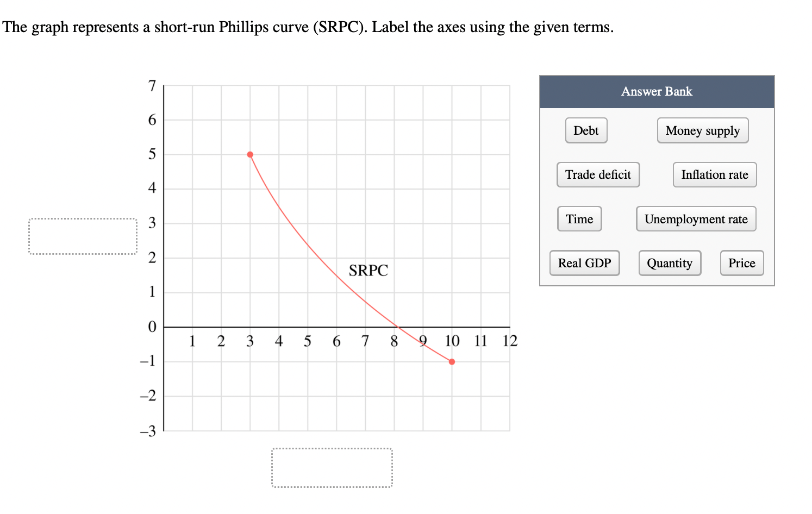Click the Answer Bank header bar
Screen dimensions: 812x514
657,91
